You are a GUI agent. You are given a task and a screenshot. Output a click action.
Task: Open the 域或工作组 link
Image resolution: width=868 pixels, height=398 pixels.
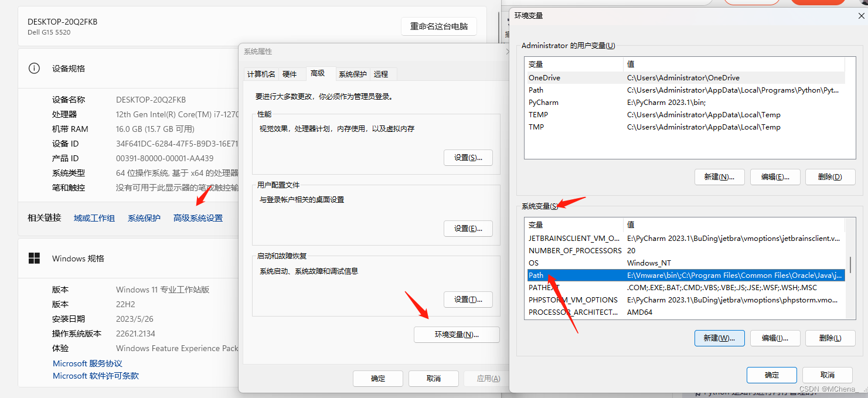[x=94, y=218]
